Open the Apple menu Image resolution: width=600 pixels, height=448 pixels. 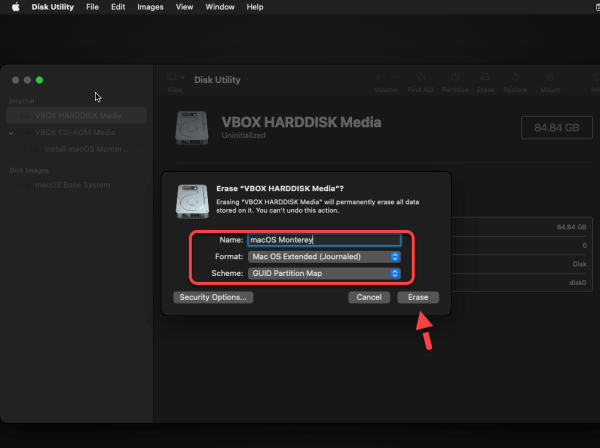(15, 7)
